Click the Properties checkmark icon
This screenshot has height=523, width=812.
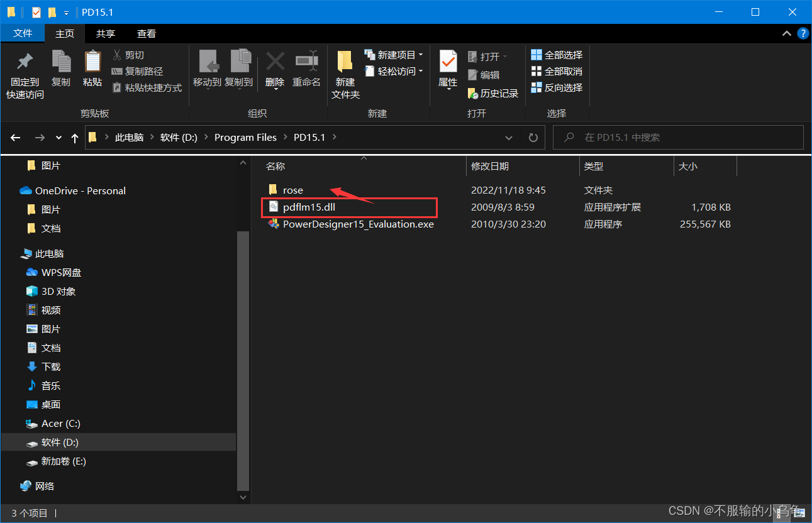(x=448, y=62)
